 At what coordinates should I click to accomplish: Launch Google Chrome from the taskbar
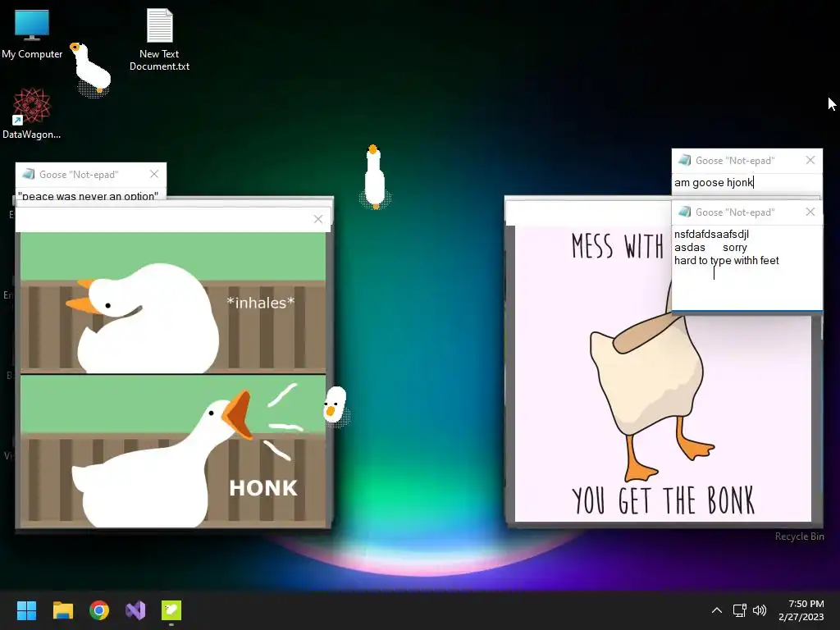99,610
